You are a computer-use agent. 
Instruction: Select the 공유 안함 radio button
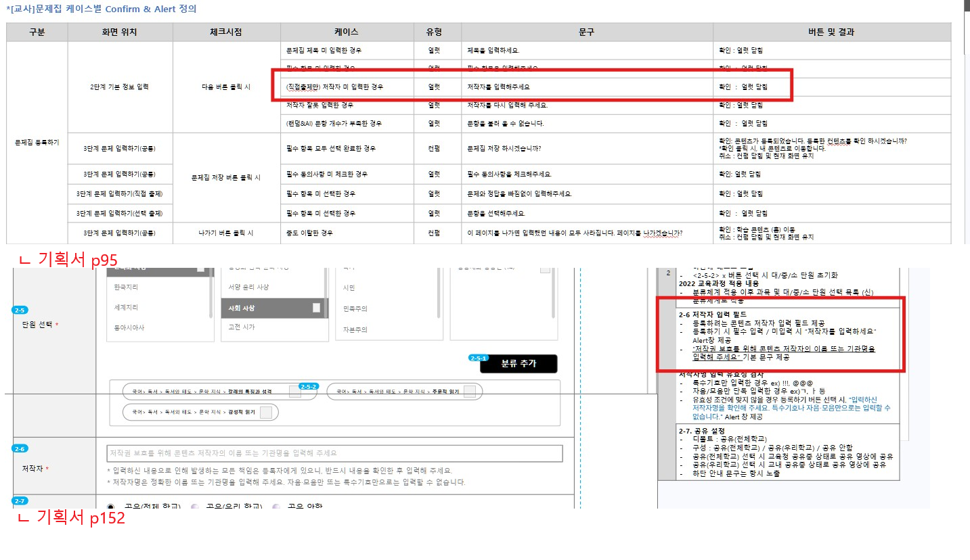click(277, 507)
